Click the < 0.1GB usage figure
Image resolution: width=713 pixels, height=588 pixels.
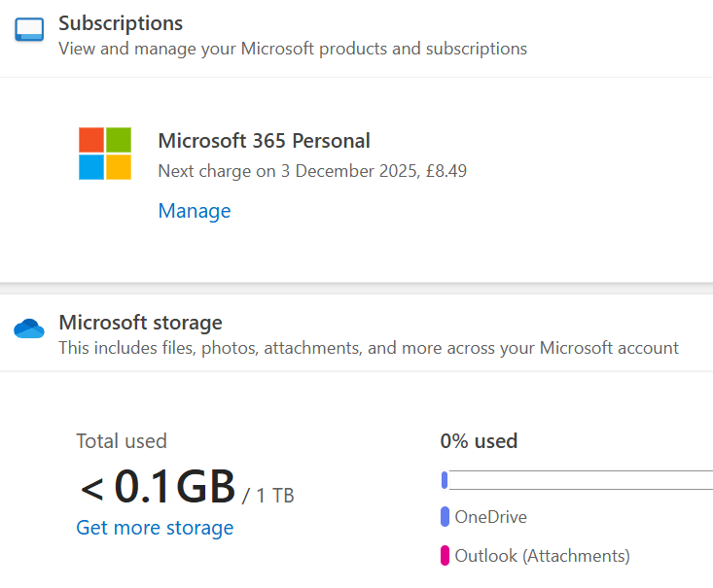pyautogui.click(x=158, y=486)
